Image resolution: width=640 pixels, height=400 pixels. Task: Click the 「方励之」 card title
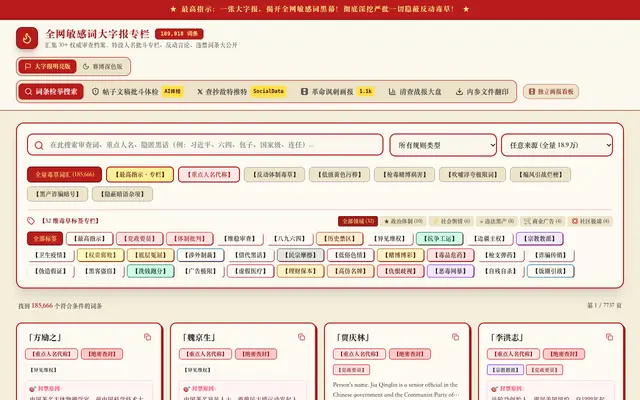pos(45,338)
